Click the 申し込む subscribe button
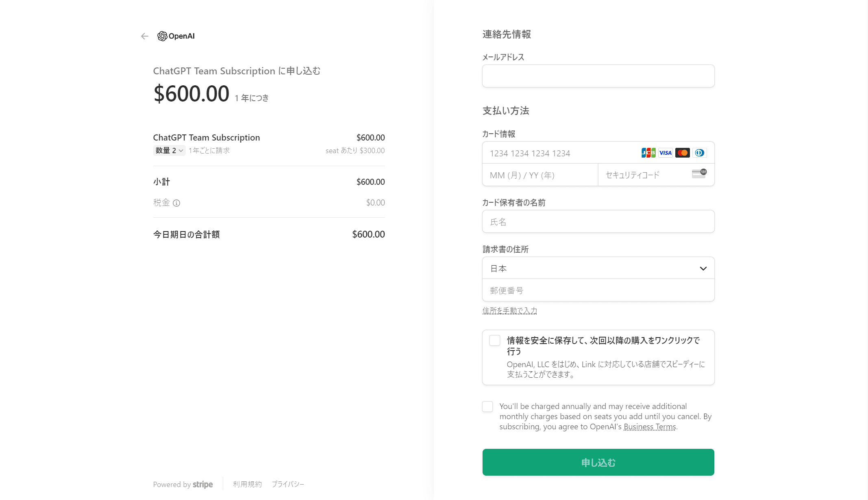The height and width of the screenshot is (500, 868). coord(598,462)
